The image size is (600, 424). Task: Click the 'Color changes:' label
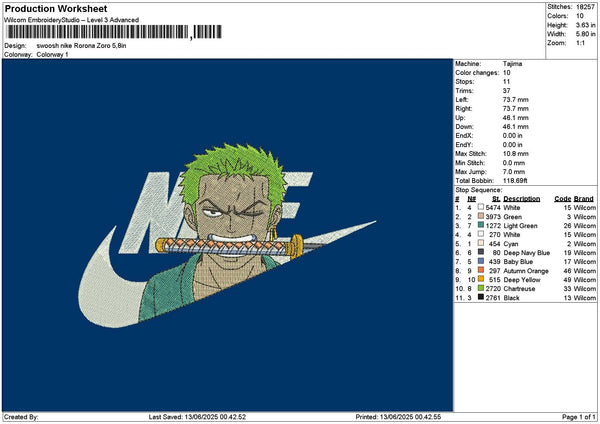point(477,73)
